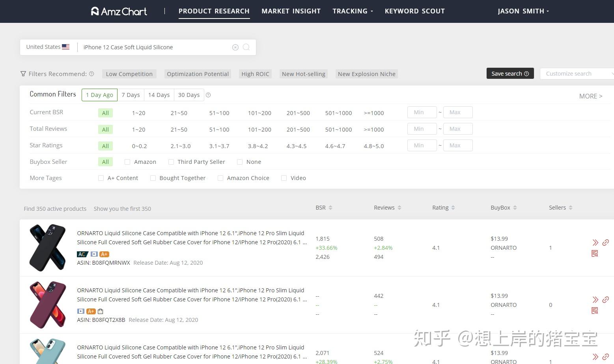Viewport: 614px width, 364px height.
Task: Apply High ROIC recommended filter
Action: 256,74
